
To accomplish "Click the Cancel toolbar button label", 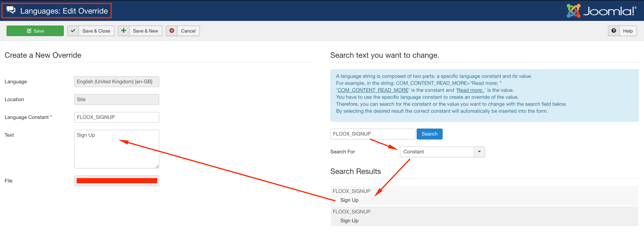I will pyautogui.click(x=188, y=31).
